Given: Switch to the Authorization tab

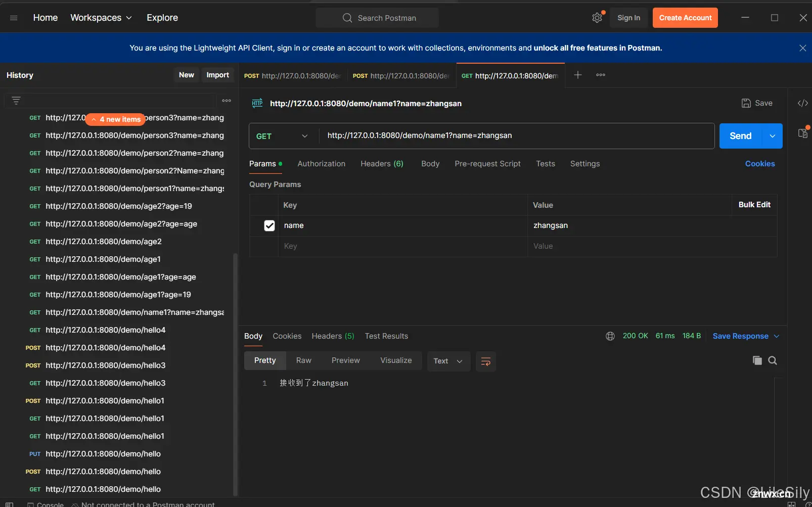Looking at the screenshot, I should [x=322, y=164].
